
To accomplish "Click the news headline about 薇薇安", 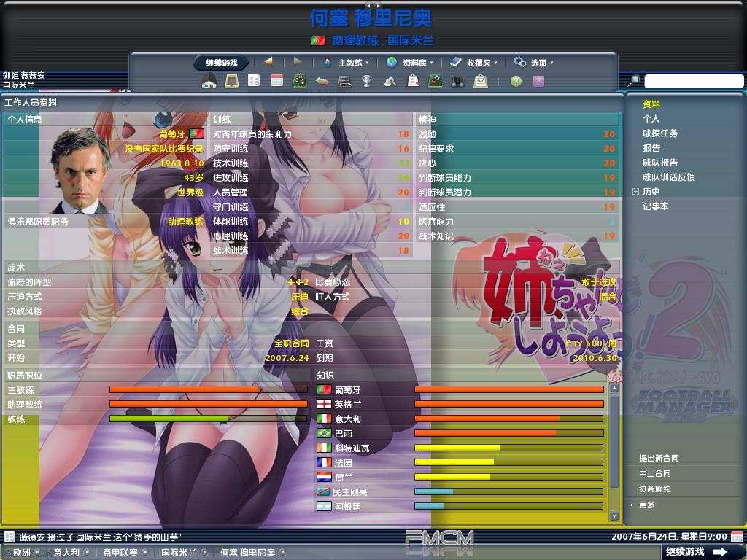I will (100, 537).
